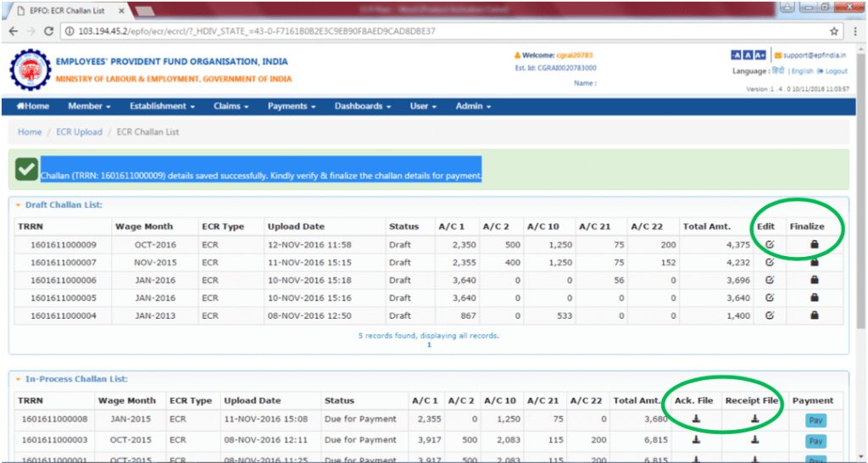Bookmark page with star icon

coord(834,31)
